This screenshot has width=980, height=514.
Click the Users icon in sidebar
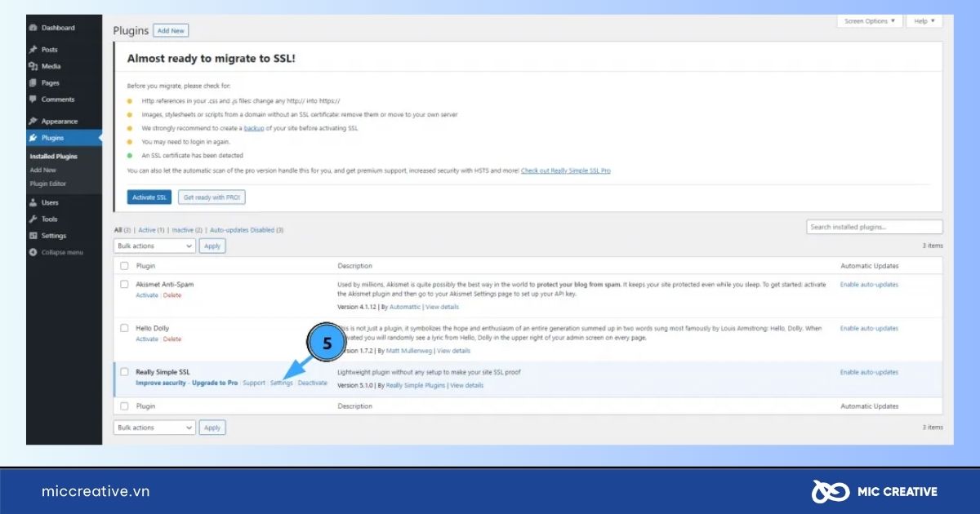coord(33,202)
